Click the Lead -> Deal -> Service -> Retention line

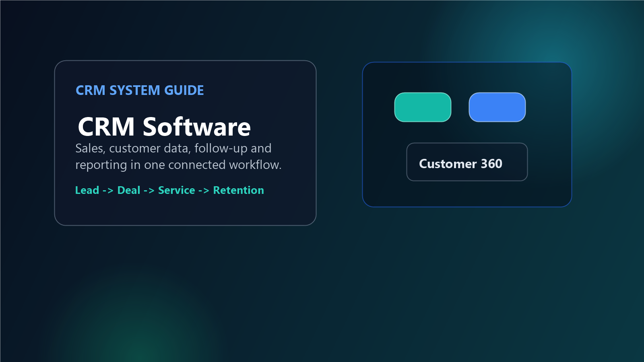click(169, 190)
